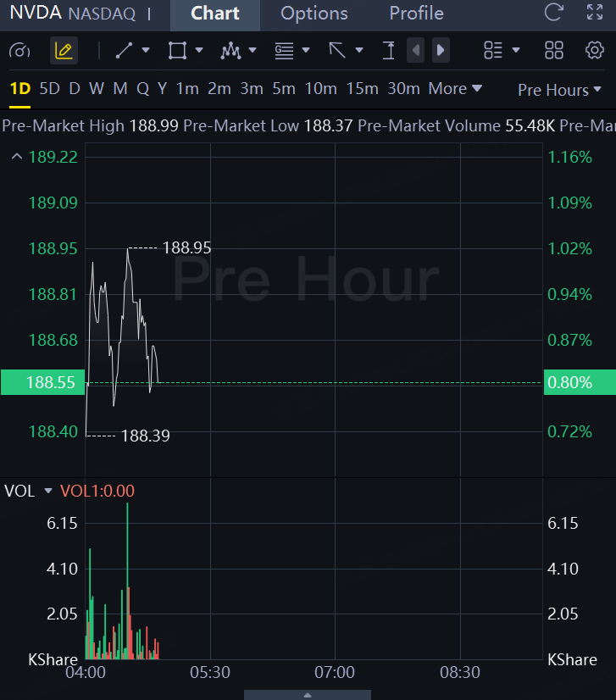
Task: Select the trend line drawing tool
Action: point(124,51)
